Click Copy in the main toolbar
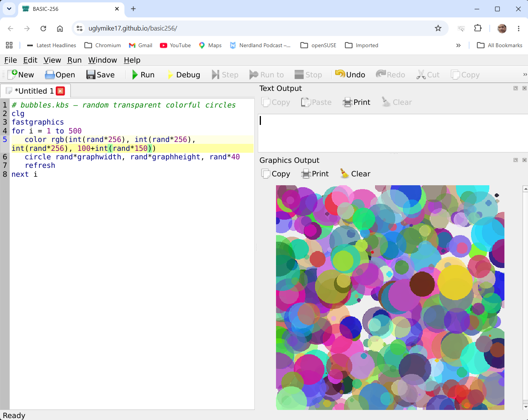528x420 pixels. (465, 75)
